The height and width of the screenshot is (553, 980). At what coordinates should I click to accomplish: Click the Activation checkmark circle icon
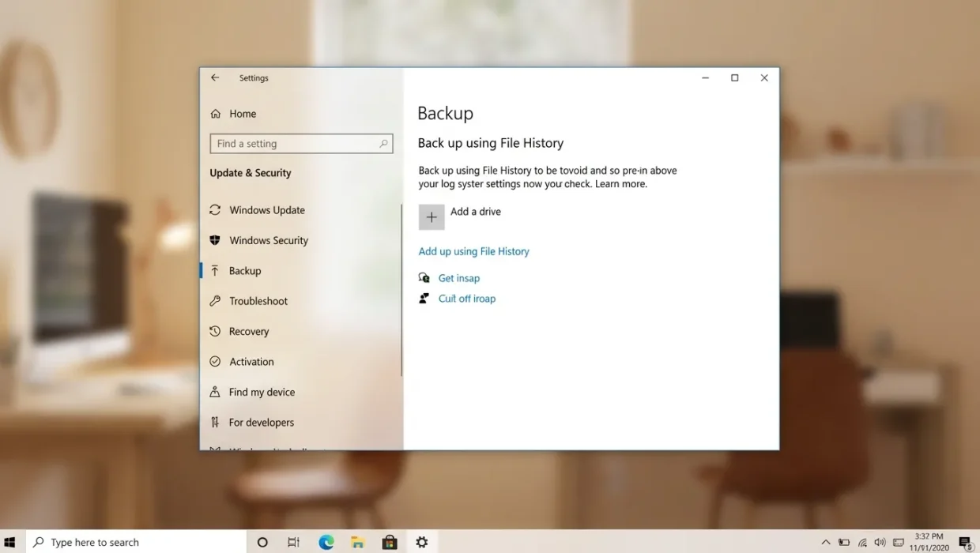(x=215, y=362)
